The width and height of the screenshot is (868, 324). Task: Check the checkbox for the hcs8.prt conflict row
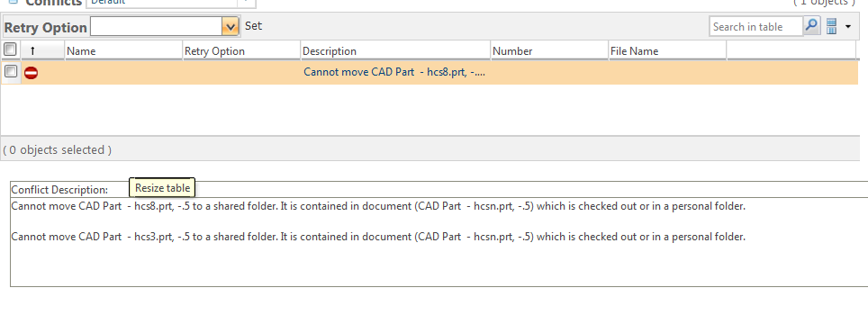click(11, 71)
